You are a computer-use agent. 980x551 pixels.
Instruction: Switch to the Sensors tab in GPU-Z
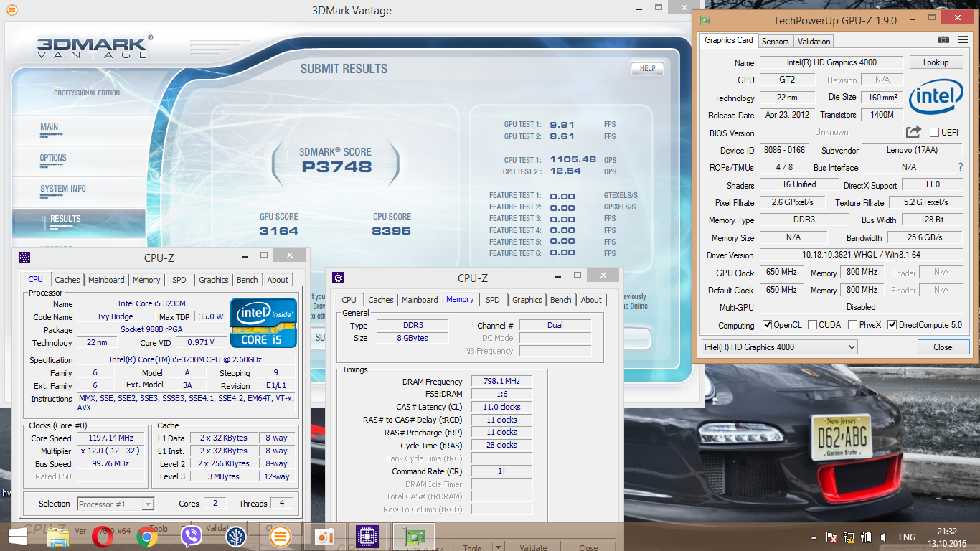click(775, 42)
